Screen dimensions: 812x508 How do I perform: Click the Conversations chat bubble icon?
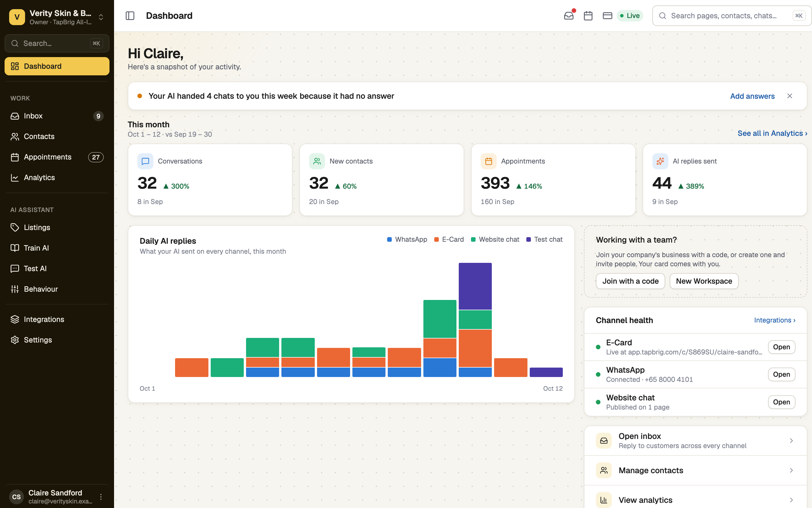[145, 161]
